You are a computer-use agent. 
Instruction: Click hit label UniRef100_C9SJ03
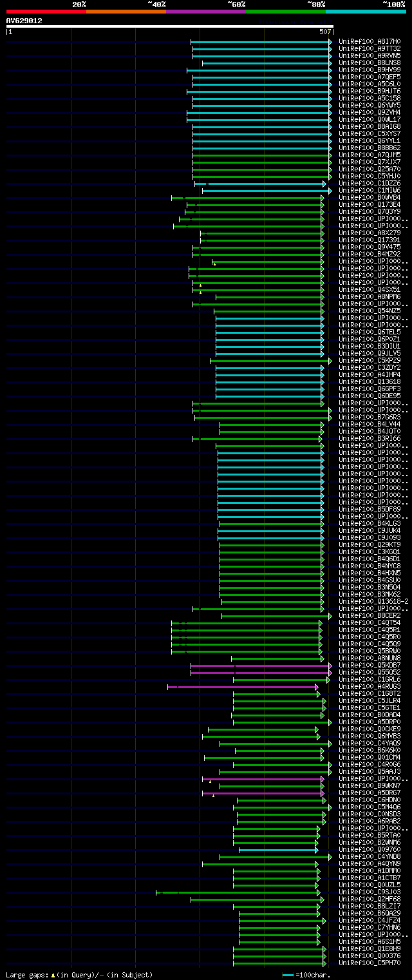pyautogui.click(x=370, y=892)
